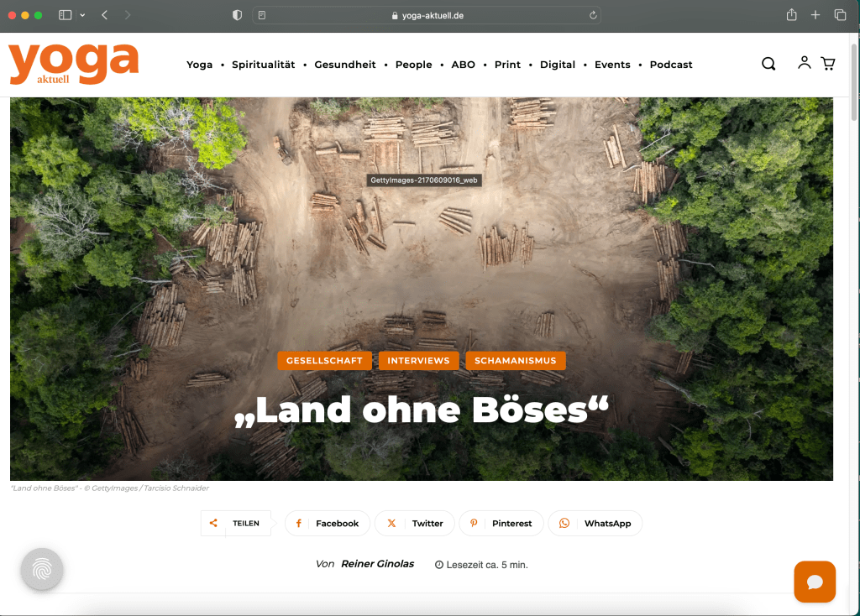Open author Reiner Ginolas link
Image resolution: width=860 pixels, height=616 pixels.
(377, 564)
